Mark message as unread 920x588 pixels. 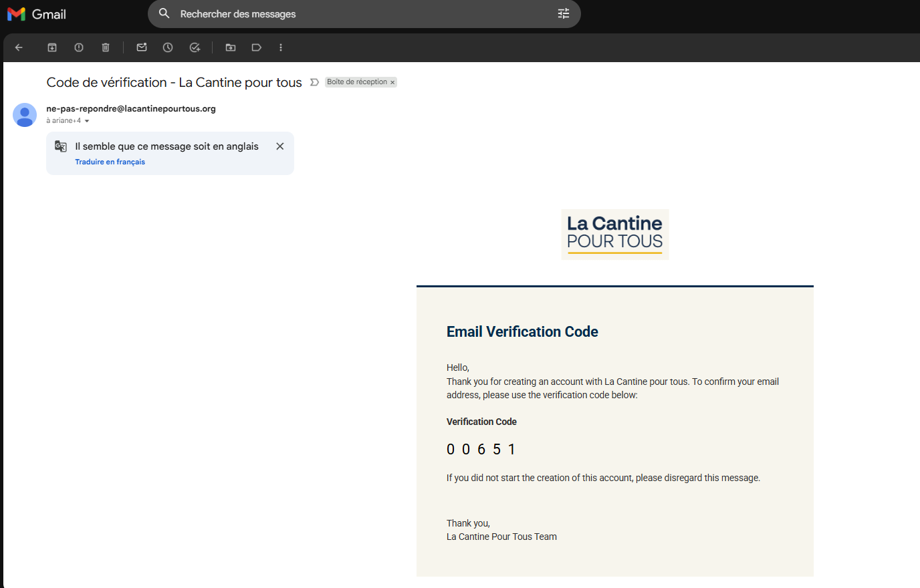(142, 47)
